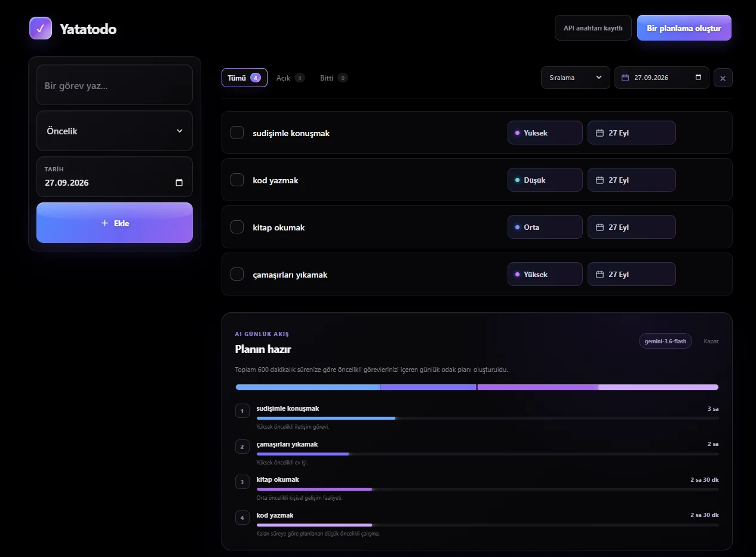Viewport: 756px width, 557px height.
Task: Click the teal Düşük priority dot
Action: (517, 180)
